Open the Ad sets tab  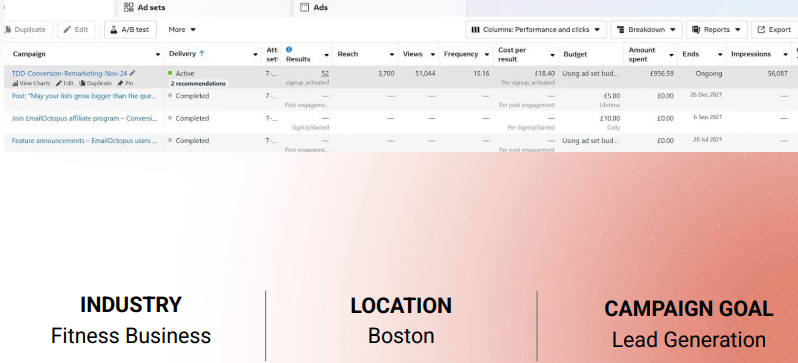145,8
